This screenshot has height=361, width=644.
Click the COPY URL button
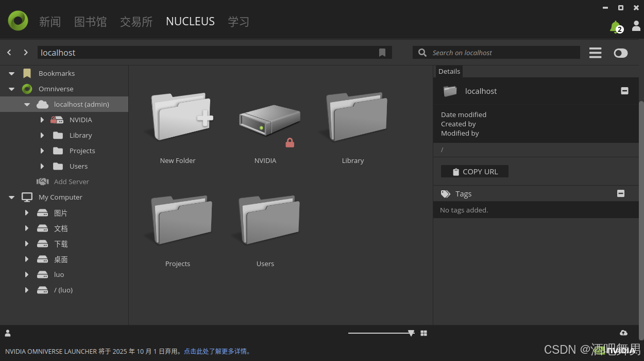click(x=474, y=172)
